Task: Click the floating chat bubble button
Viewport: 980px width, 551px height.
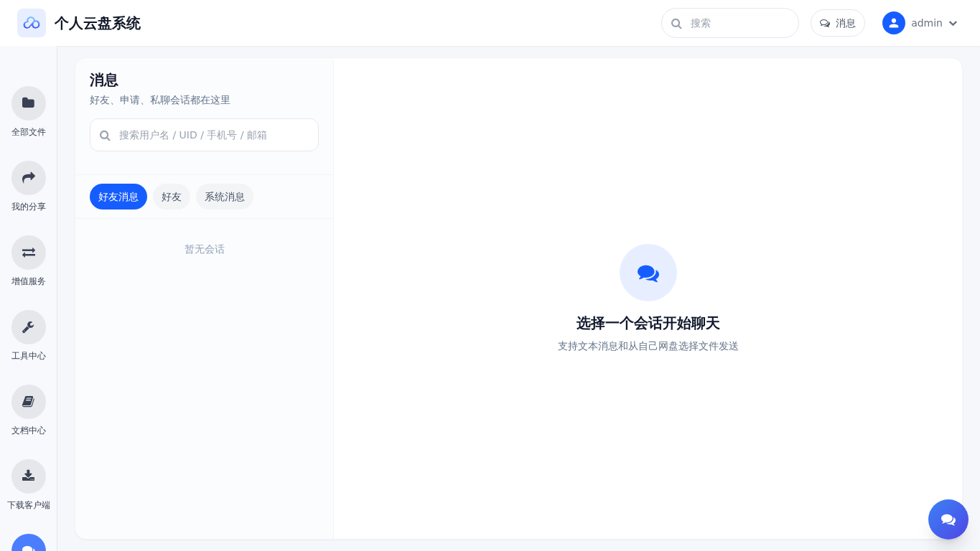Action: pyautogui.click(x=948, y=519)
